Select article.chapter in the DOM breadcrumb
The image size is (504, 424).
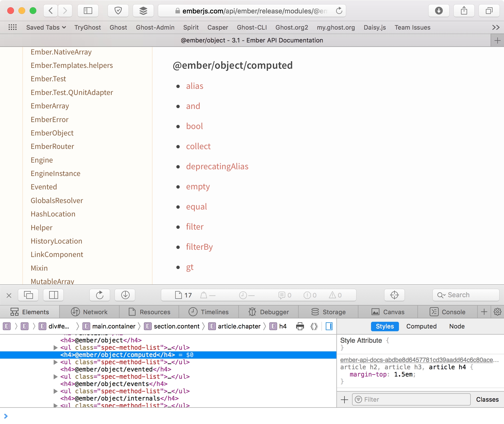point(235,326)
